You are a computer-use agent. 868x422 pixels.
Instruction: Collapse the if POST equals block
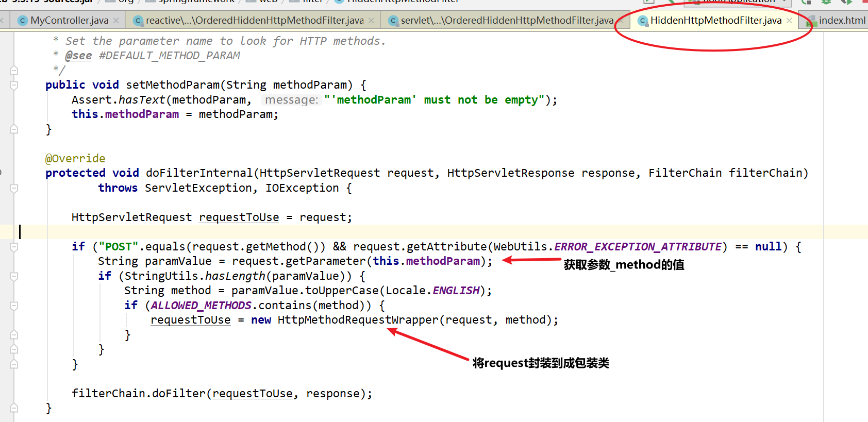(x=14, y=247)
